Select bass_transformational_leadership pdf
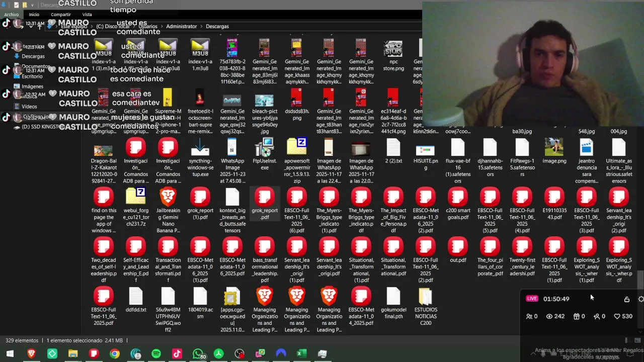Viewport: 644px width, 362px height. coord(264,260)
